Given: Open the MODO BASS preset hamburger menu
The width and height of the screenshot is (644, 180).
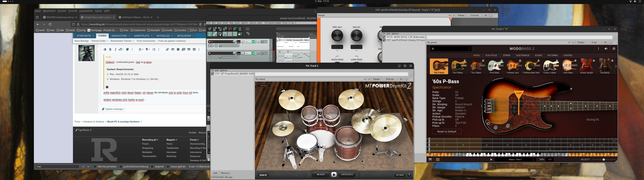Looking at the screenshot, I should 433,49.
